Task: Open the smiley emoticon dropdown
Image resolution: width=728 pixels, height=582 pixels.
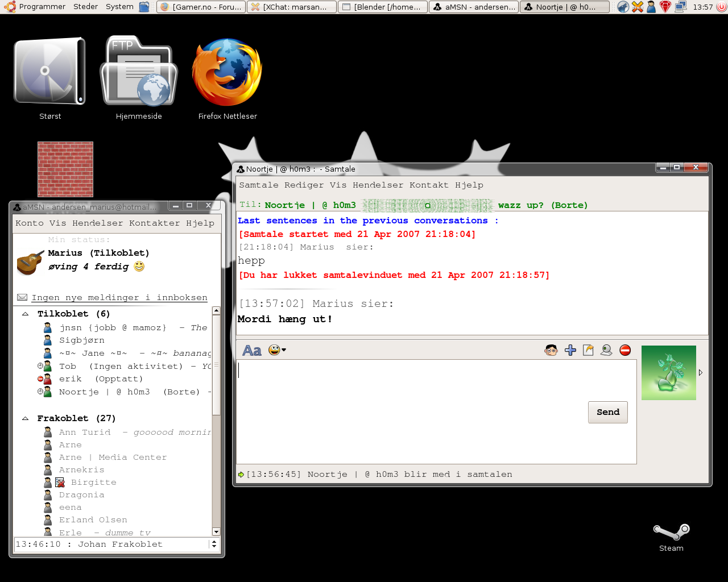Action: pos(277,350)
